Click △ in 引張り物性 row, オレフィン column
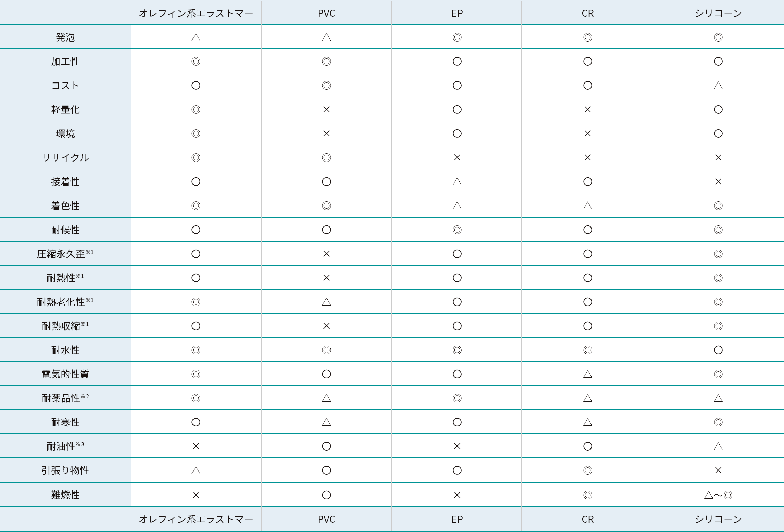784x532 pixels. pos(196,470)
